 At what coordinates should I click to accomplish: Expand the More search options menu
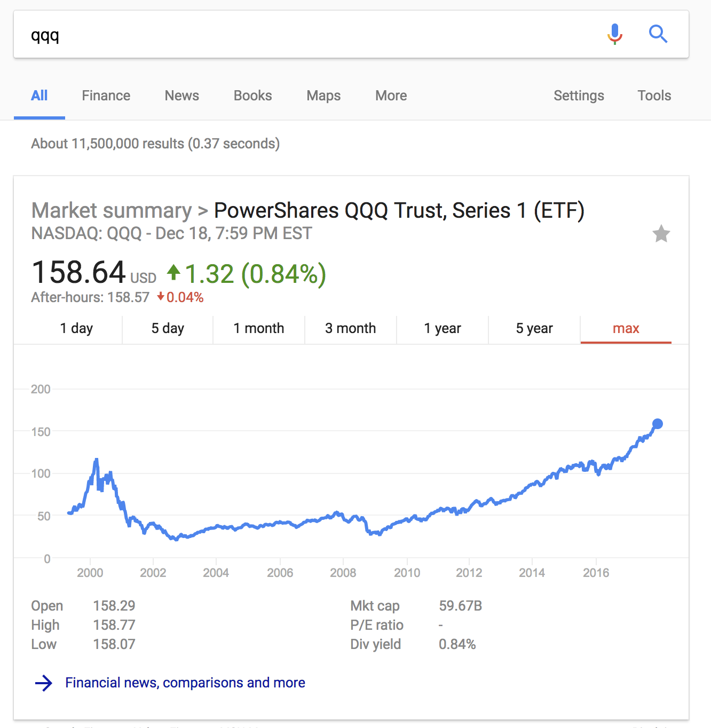391,96
